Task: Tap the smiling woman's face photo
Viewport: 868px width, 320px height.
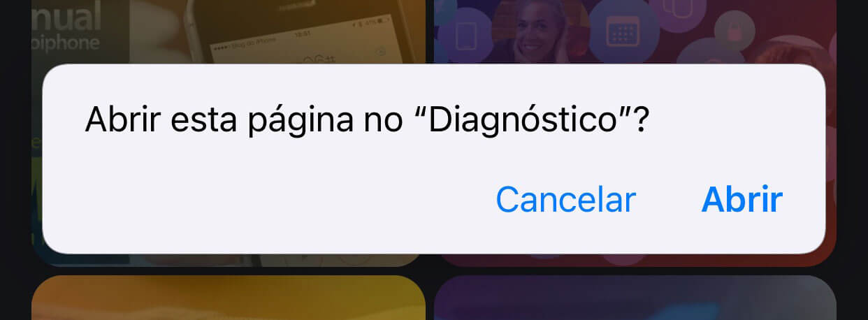Action: pyautogui.click(x=540, y=31)
